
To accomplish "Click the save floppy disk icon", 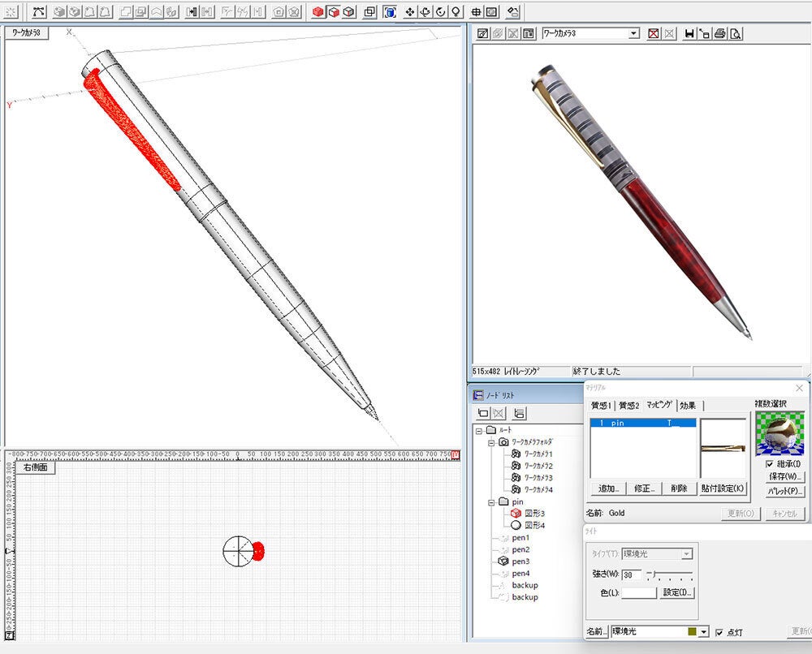I will point(689,34).
